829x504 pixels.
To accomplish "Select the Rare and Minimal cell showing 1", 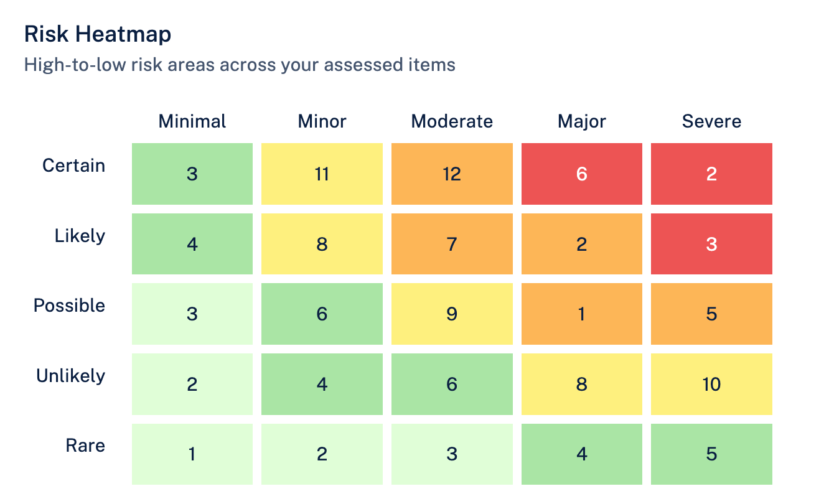I will pos(192,454).
